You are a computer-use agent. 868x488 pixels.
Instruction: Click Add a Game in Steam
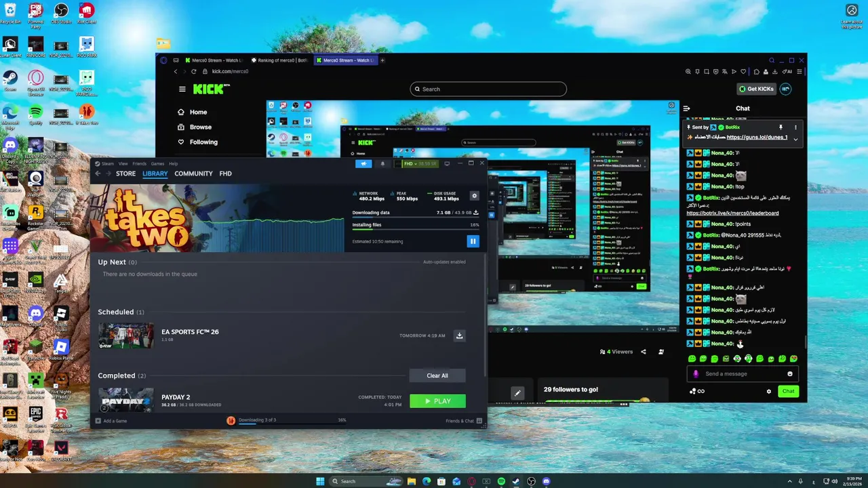[x=111, y=421]
